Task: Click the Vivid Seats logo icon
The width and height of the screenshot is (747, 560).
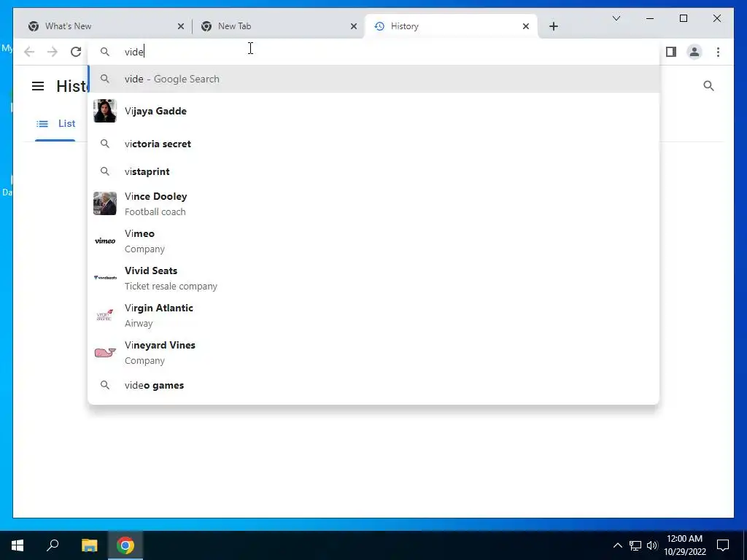Action: [105, 278]
